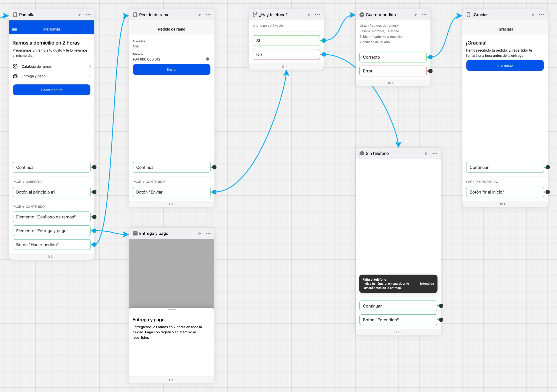Click the Ir al inicio button
This screenshot has height=392, width=557.
click(x=505, y=66)
